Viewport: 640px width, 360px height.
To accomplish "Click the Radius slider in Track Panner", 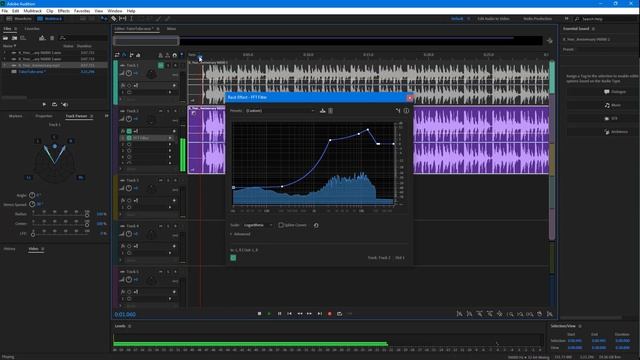I will click(x=60, y=214).
